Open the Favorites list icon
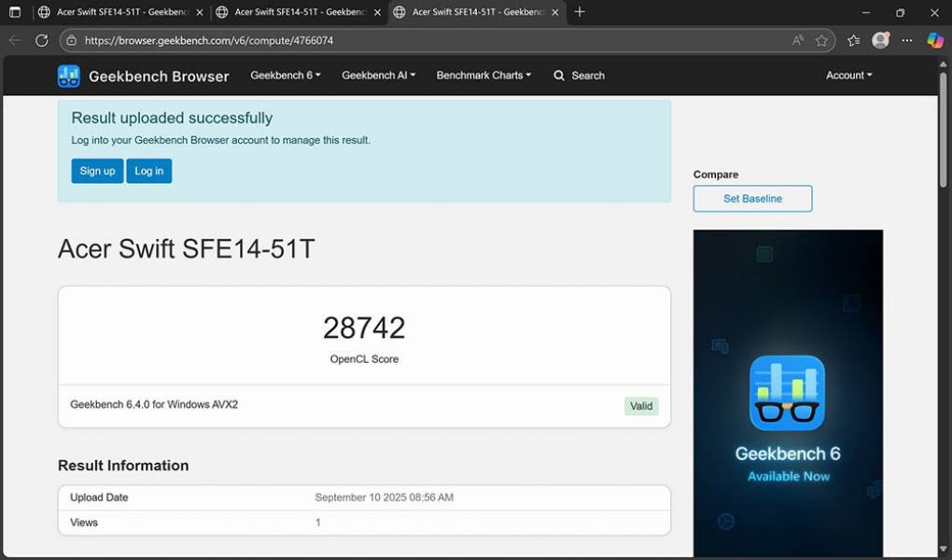The height and width of the screenshot is (560, 952). (853, 40)
